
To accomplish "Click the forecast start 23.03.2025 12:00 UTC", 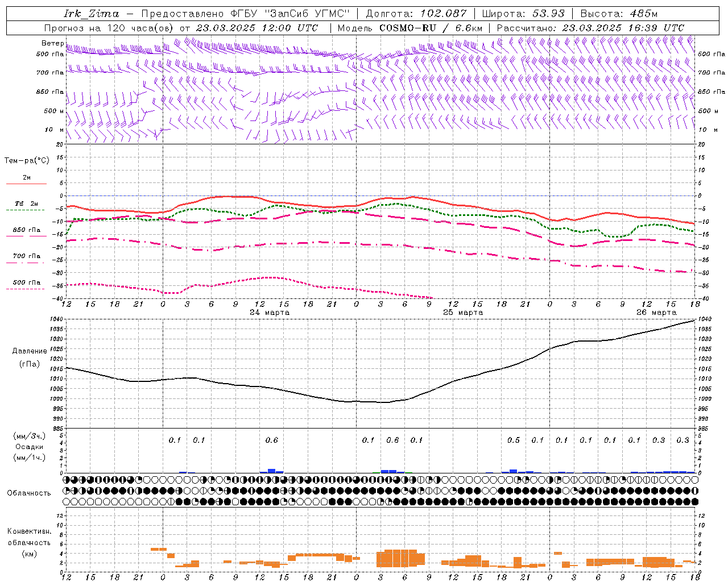I will tap(257, 28).
